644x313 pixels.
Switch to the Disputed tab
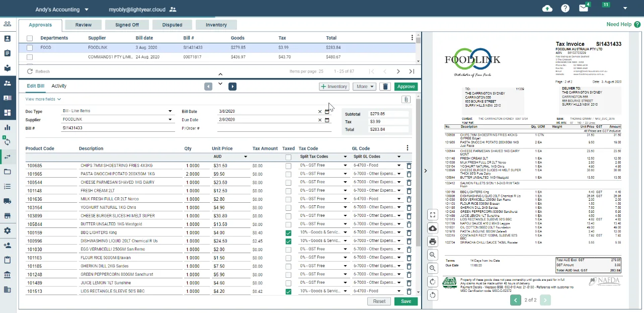coord(173,25)
